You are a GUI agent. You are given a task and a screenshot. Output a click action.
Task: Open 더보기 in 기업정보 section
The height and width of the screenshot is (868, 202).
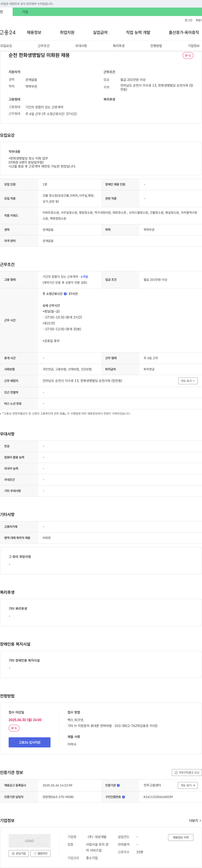(x=195, y=821)
